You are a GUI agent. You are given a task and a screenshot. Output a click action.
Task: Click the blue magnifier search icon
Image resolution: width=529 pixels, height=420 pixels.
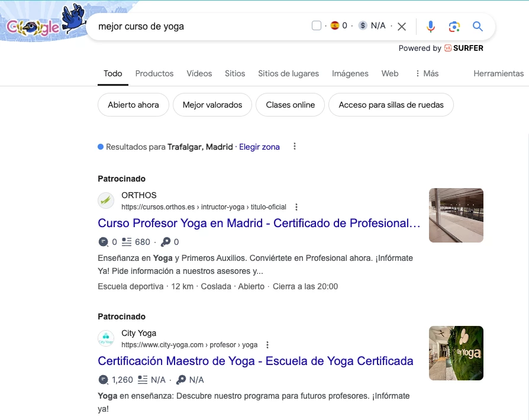click(478, 26)
